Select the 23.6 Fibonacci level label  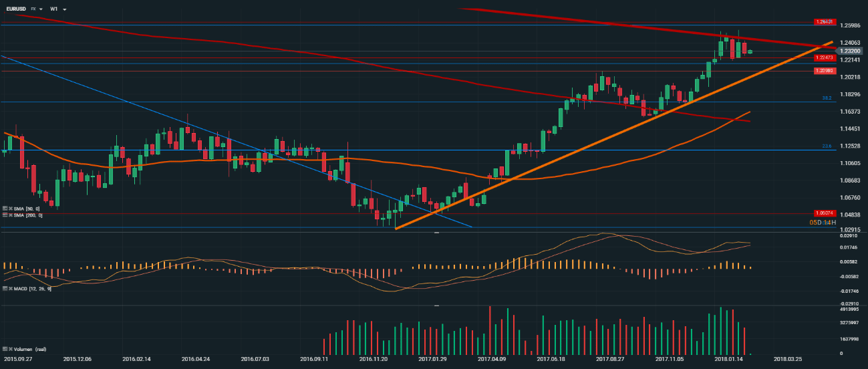[x=827, y=146]
